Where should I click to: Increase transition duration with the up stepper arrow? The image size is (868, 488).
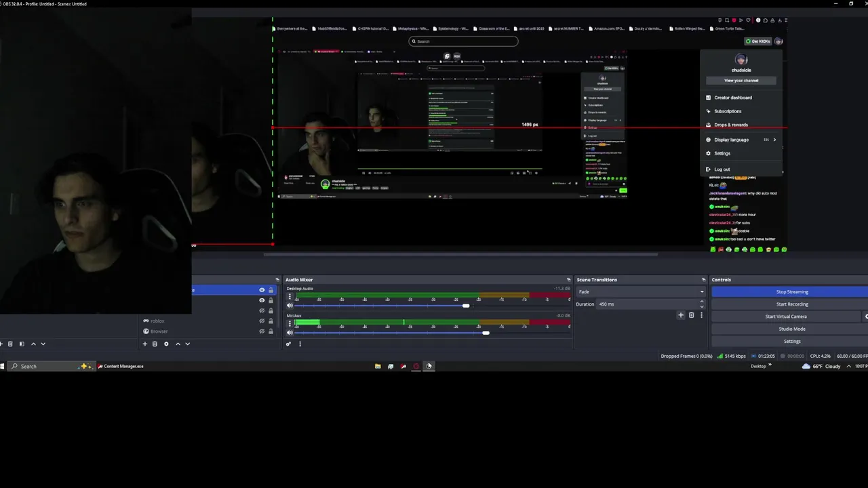coord(701,302)
